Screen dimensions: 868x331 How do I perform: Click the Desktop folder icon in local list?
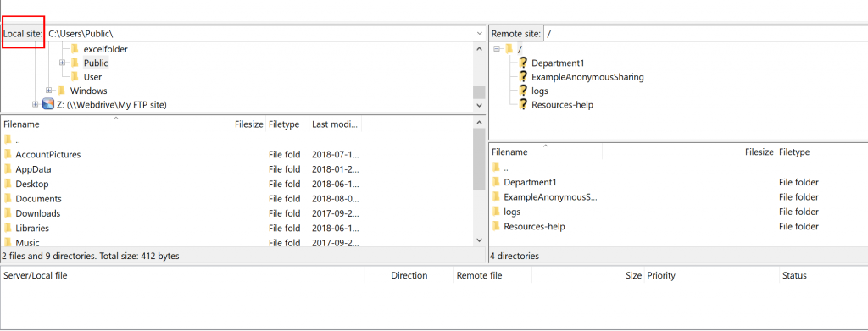(8, 184)
